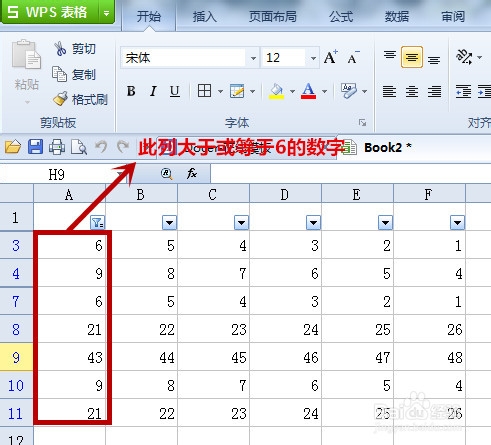Viewport: 491px width, 445px height.
Task: Open fill color dropdown arrow
Action: click(292, 91)
